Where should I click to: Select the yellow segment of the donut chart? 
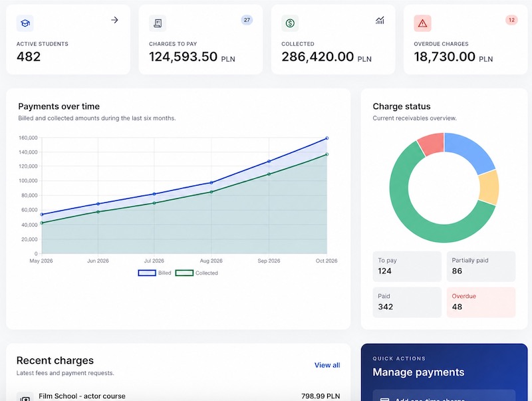click(x=489, y=188)
